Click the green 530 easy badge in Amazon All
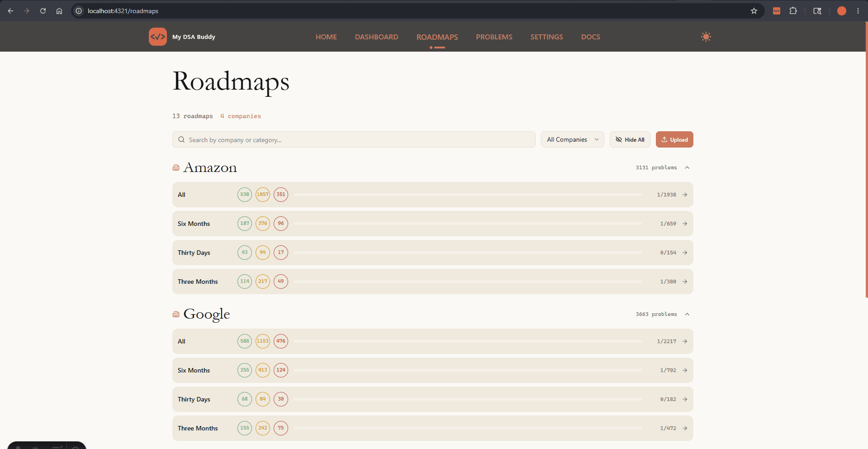The image size is (868, 449). [x=245, y=195]
